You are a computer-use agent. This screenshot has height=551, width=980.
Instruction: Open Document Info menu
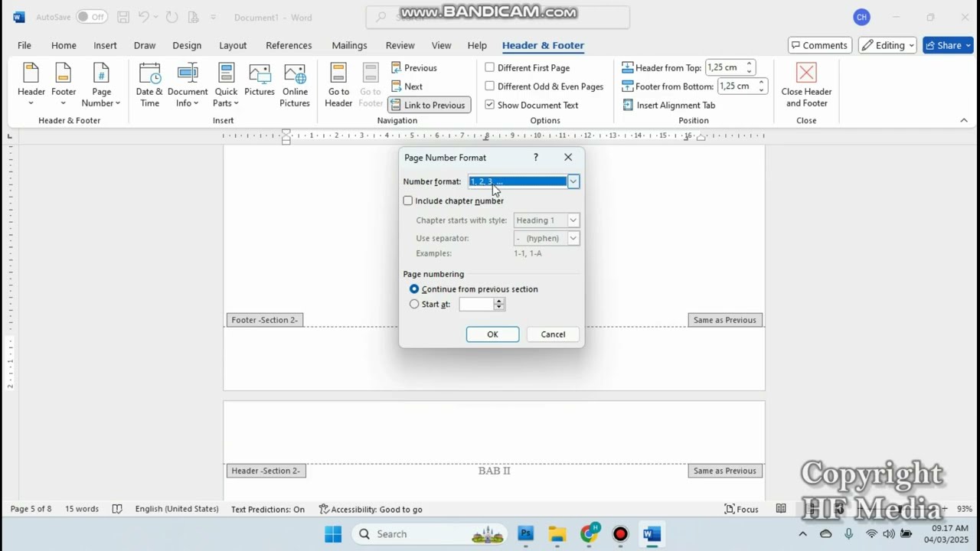[188, 84]
